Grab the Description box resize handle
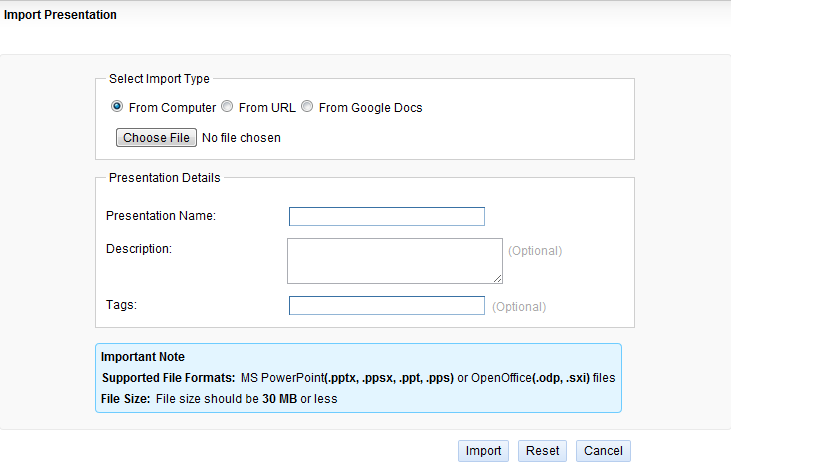The image size is (819, 475). (x=498, y=279)
